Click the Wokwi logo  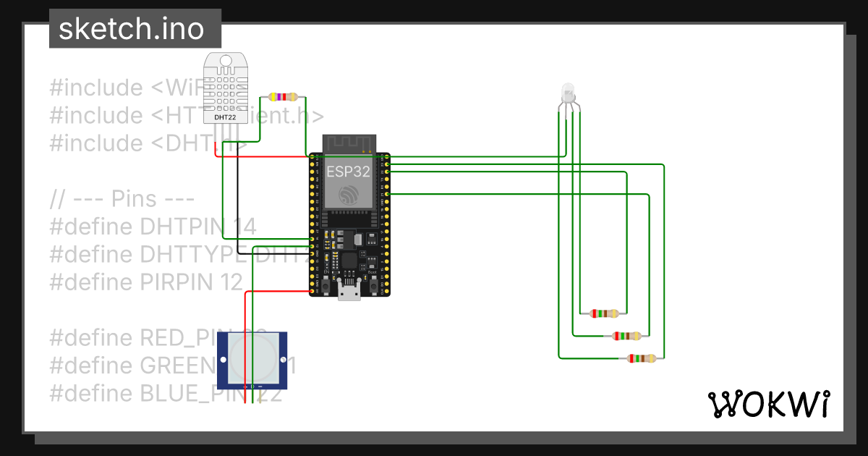tap(768, 405)
